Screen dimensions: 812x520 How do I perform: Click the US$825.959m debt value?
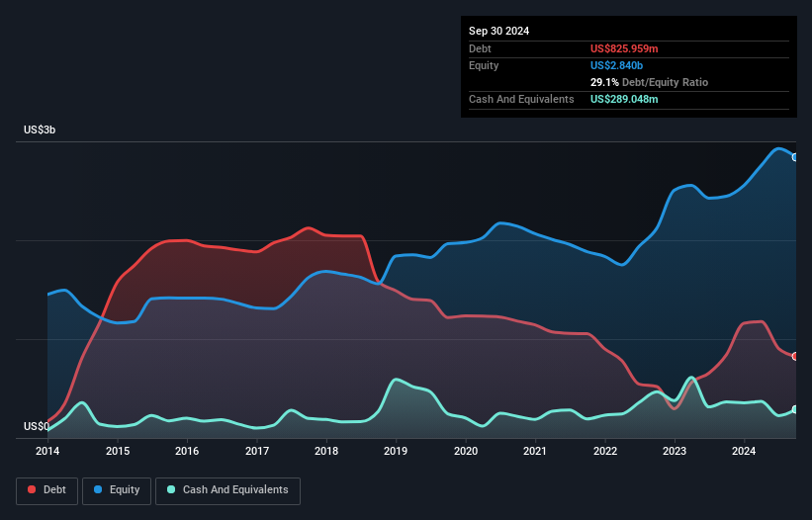point(624,48)
